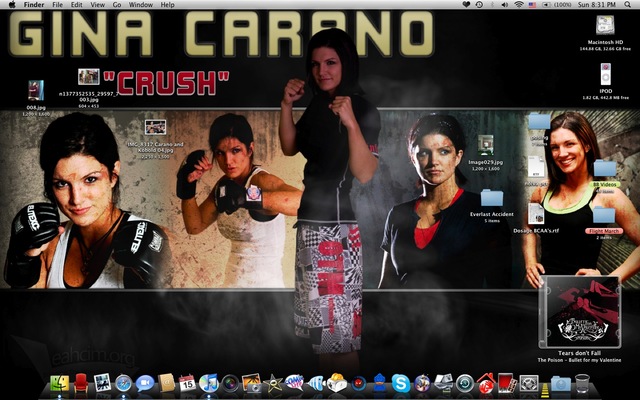Screen dimensions: 640x400
Task: Open the Help menu
Action: 167,5
